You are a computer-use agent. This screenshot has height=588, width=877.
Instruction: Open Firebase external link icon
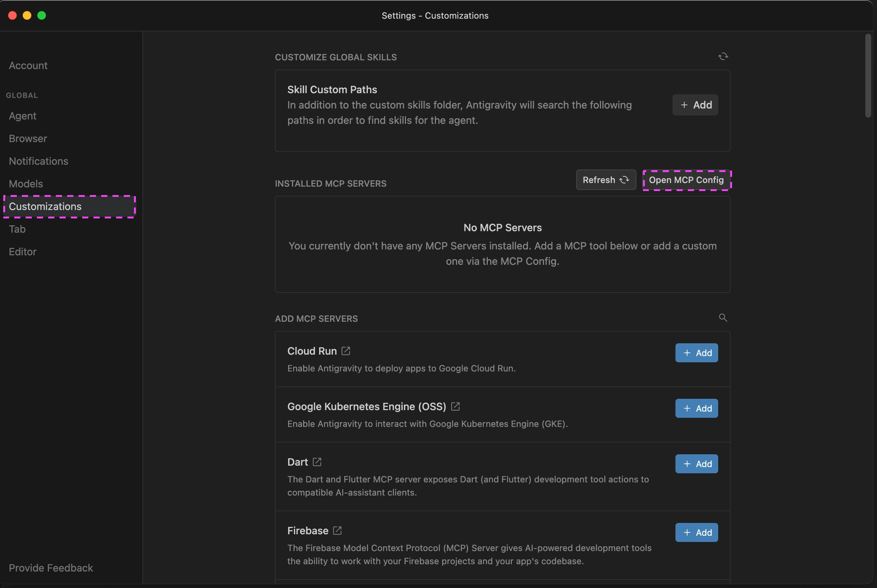coord(337,531)
